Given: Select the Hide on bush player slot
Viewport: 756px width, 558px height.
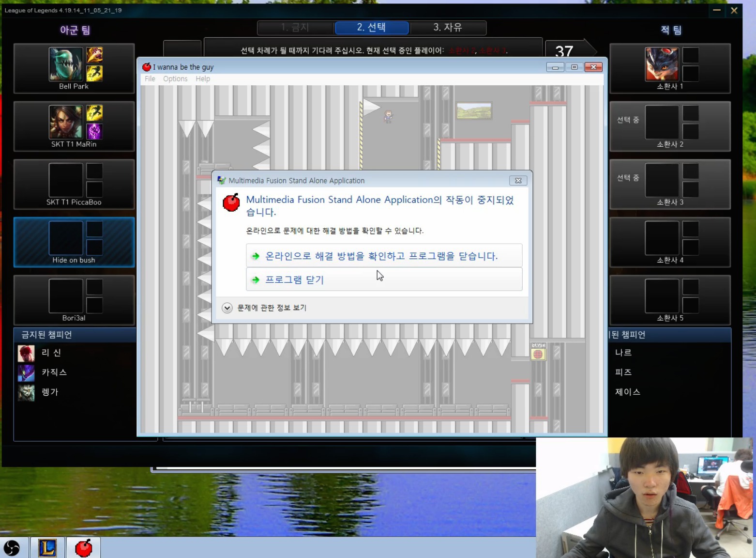Looking at the screenshot, I should coord(74,242).
